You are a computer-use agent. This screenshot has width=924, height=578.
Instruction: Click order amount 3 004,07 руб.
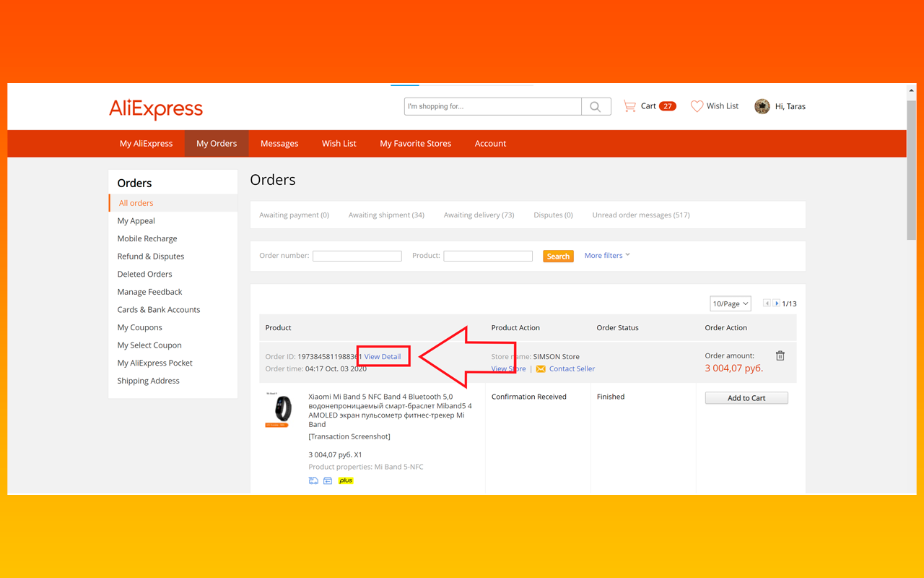point(734,368)
